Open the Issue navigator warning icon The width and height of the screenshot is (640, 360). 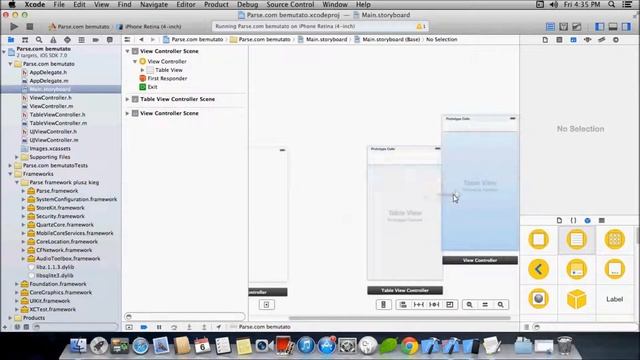[53, 40]
